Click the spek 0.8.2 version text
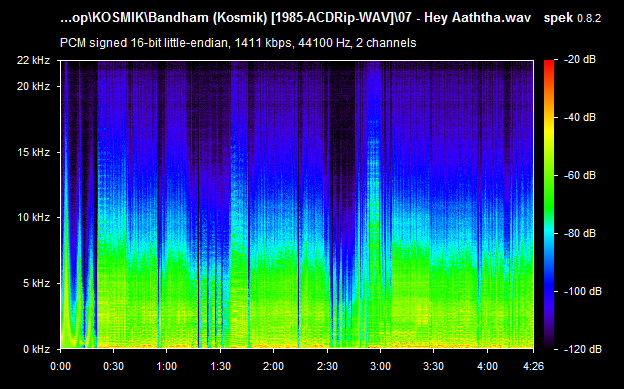The image size is (624, 389). pyautogui.click(x=572, y=18)
